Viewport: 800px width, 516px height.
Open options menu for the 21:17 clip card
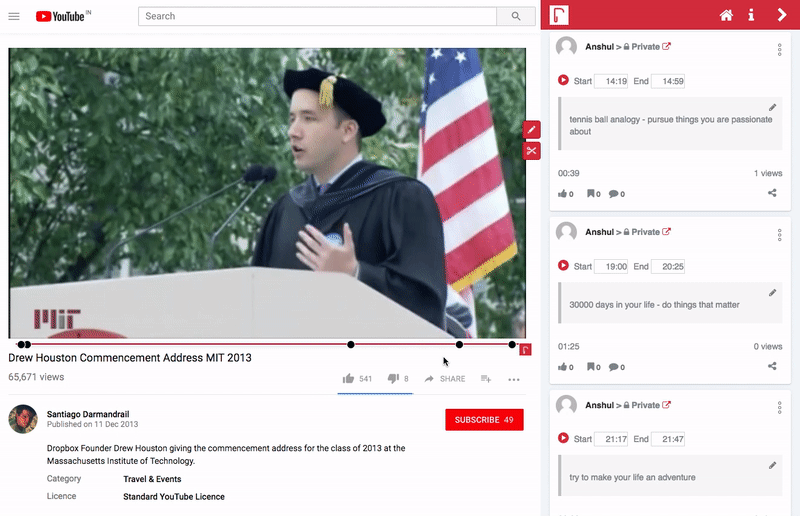(x=779, y=408)
